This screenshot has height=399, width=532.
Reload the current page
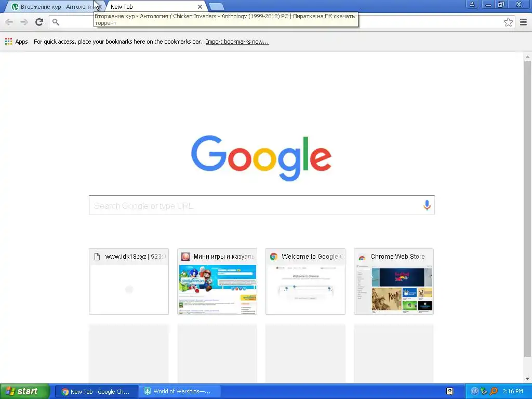coord(39,22)
